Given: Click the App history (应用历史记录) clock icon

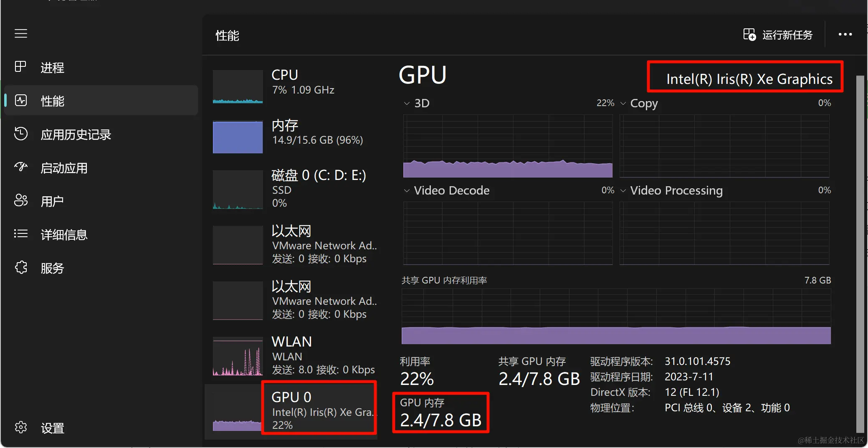Looking at the screenshot, I should coord(20,134).
